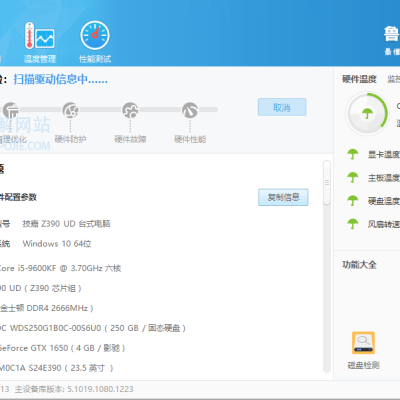The width and height of the screenshot is (400, 400).
Task: Click the 金士顿 DDR4 2666MHz memory text
Action: point(47,308)
